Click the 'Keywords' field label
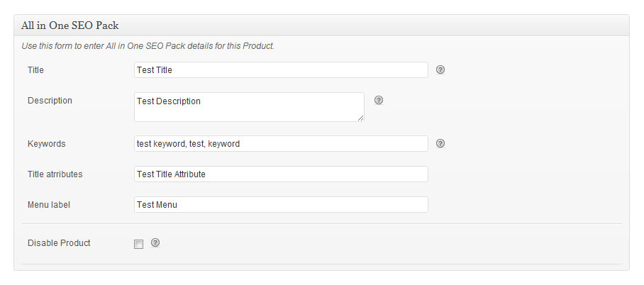644x285 pixels. tap(46, 144)
